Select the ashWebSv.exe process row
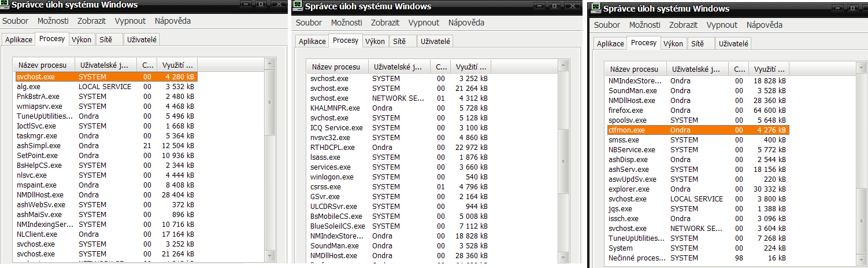Screen dimensions: 868x268 coord(106,204)
